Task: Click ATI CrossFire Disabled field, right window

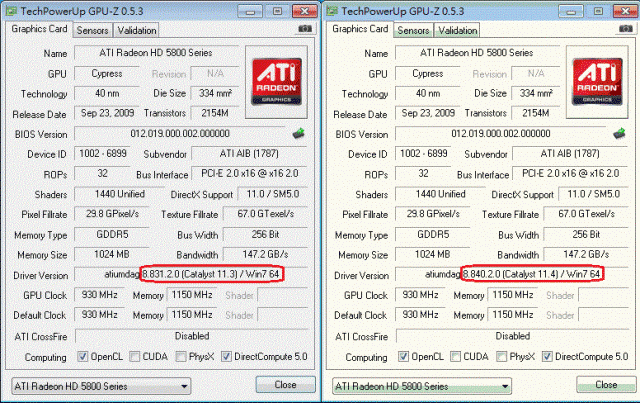Action: click(x=512, y=336)
